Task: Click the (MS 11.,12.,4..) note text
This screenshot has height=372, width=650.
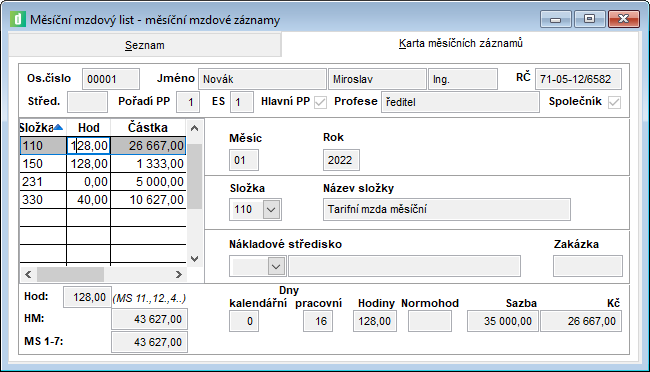Action: coord(149,298)
